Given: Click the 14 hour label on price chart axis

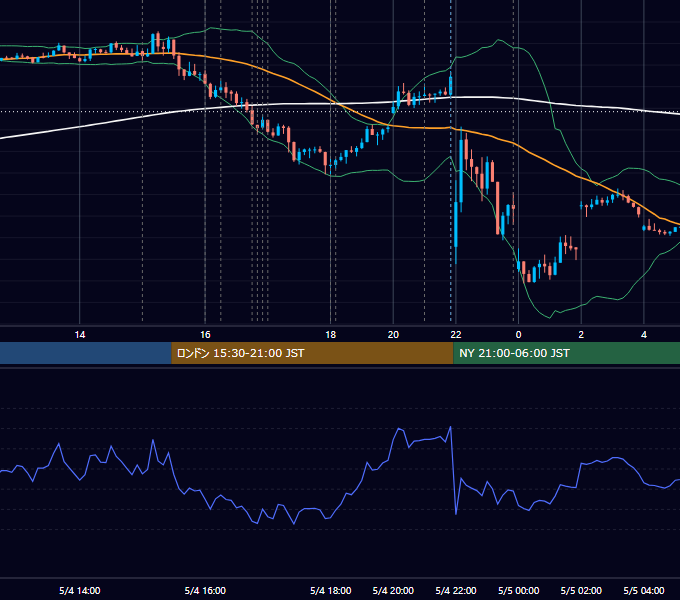Looking at the screenshot, I should (80, 335).
